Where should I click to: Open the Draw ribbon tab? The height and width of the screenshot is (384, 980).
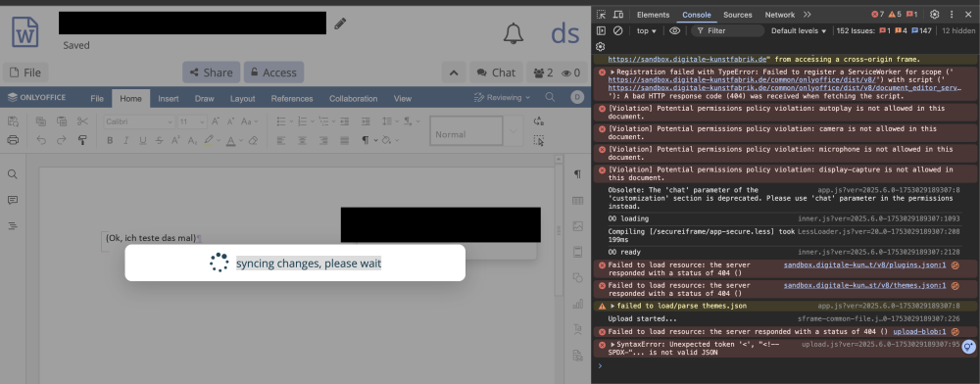tap(205, 99)
